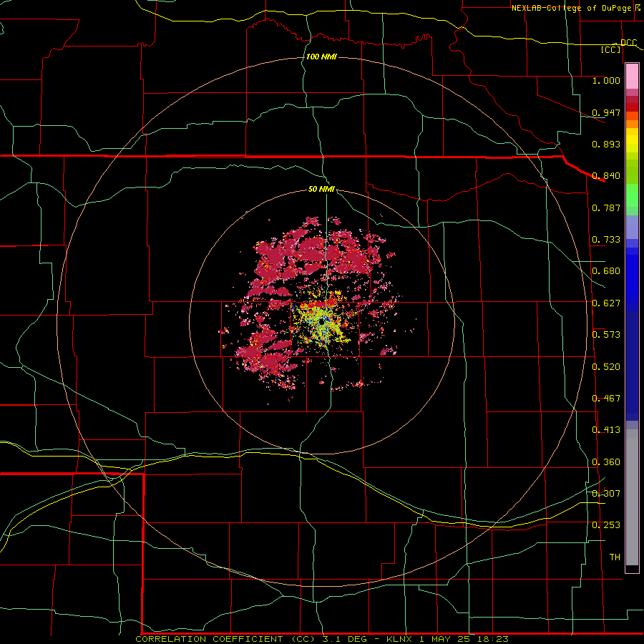Click the 0.520 scale value
This screenshot has width=644, height=644.
point(606,367)
